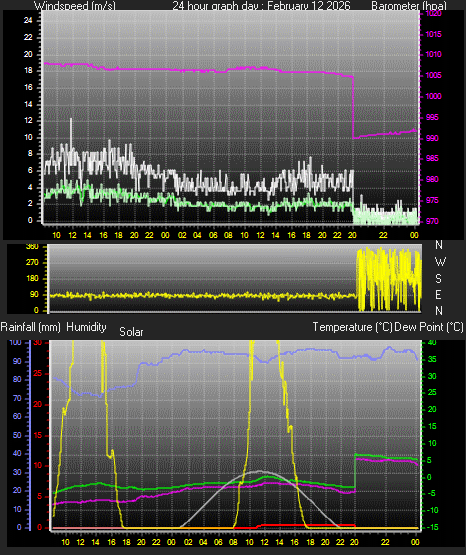The height and width of the screenshot is (555, 466).
Task: Select the 25 value on the red rainfall axis
Action: pos(38,373)
